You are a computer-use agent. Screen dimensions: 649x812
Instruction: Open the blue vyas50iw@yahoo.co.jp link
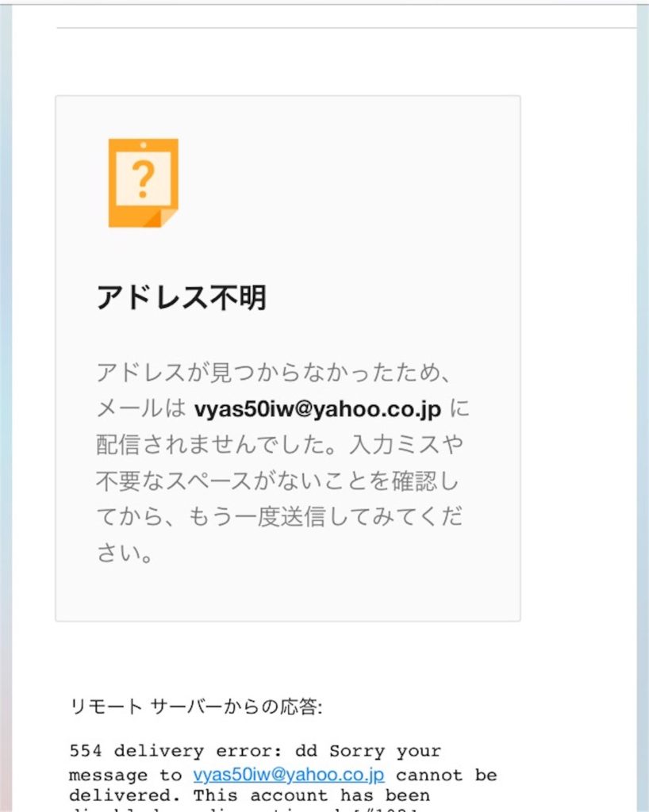tap(289, 775)
